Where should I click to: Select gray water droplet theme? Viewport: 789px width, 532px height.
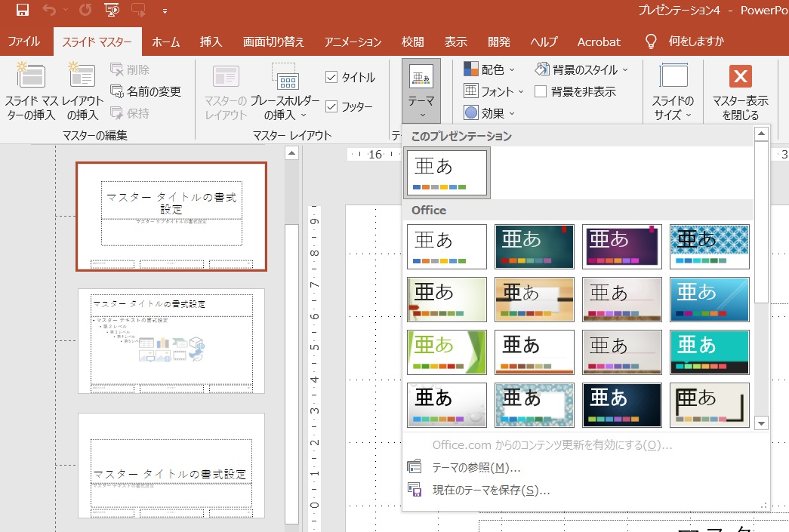pos(447,404)
